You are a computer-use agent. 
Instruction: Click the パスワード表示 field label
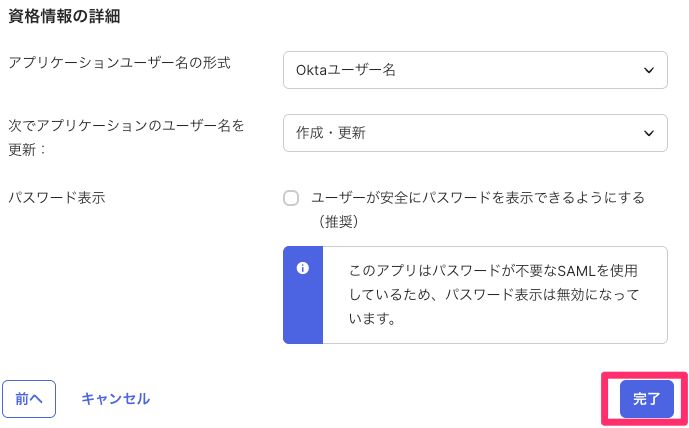pos(57,197)
